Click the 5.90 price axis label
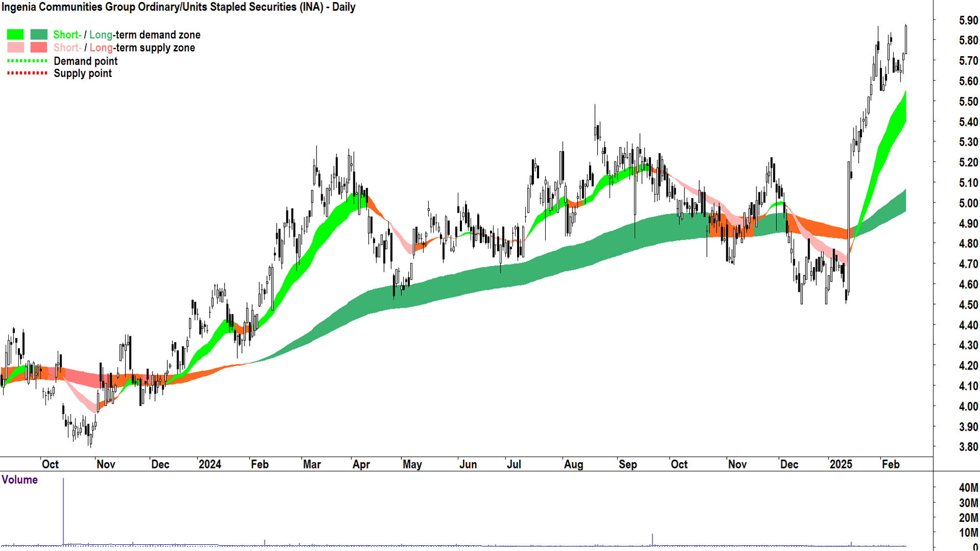The image size is (980, 551). click(x=968, y=21)
